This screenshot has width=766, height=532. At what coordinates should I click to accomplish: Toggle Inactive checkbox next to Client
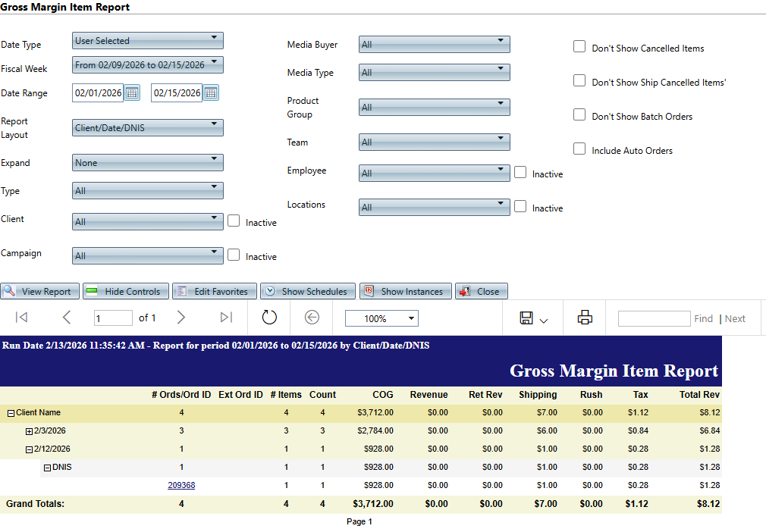[234, 221]
